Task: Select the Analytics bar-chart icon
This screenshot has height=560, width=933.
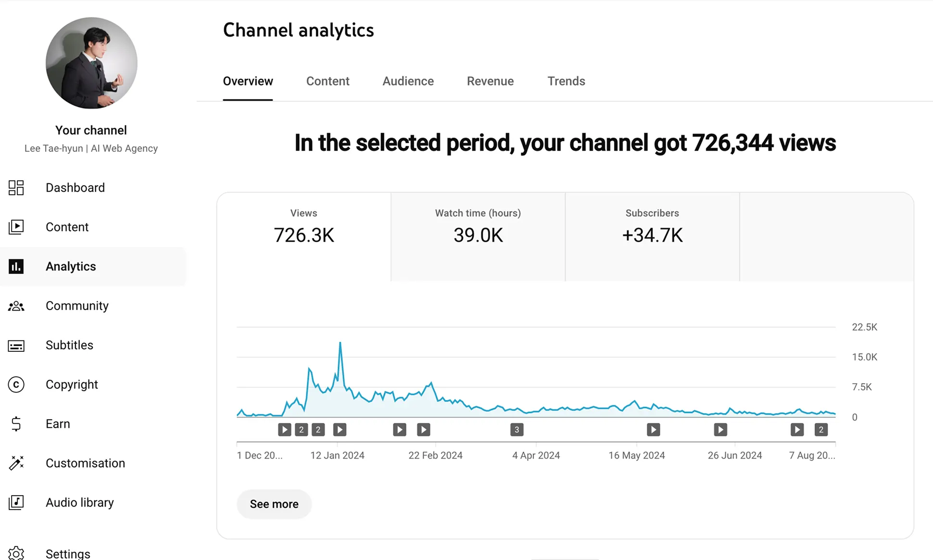Action: pyautogui.click(x=16, y=266)
